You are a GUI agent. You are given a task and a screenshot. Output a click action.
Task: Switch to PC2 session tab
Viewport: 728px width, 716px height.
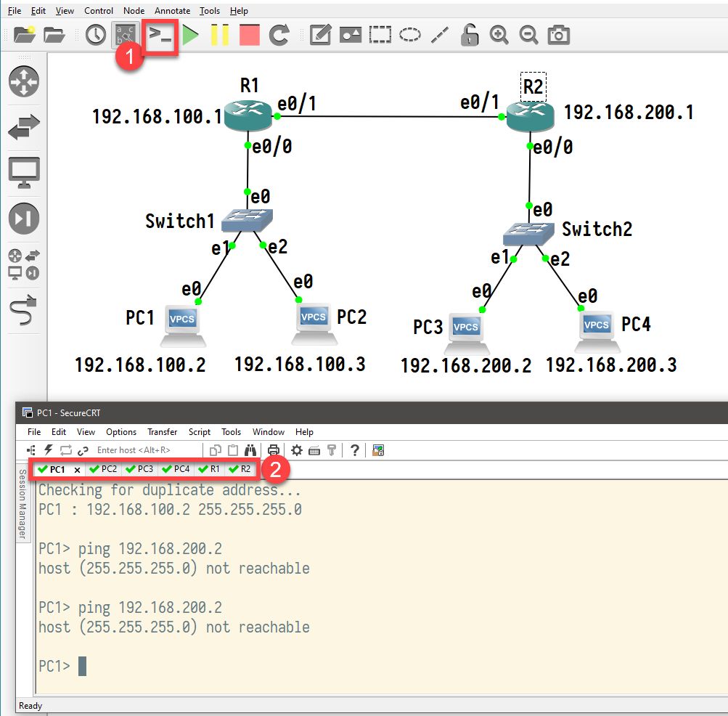click(x=103, y=469)
